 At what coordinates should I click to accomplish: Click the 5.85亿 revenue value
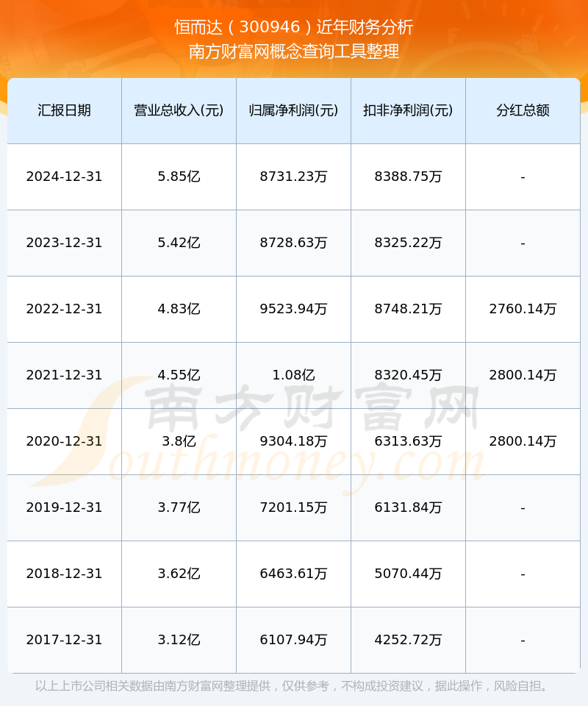(179, 176)
